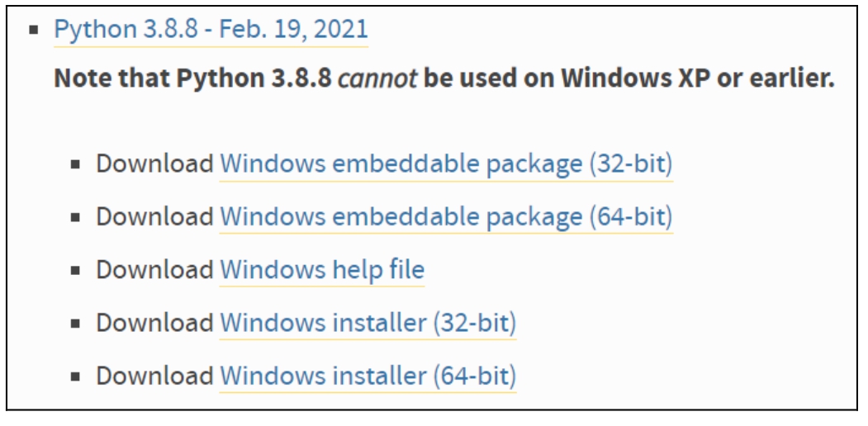Click the bullet before Windows installer (64-bit)
Screen dimensions: 868x426
click(76, 376)
